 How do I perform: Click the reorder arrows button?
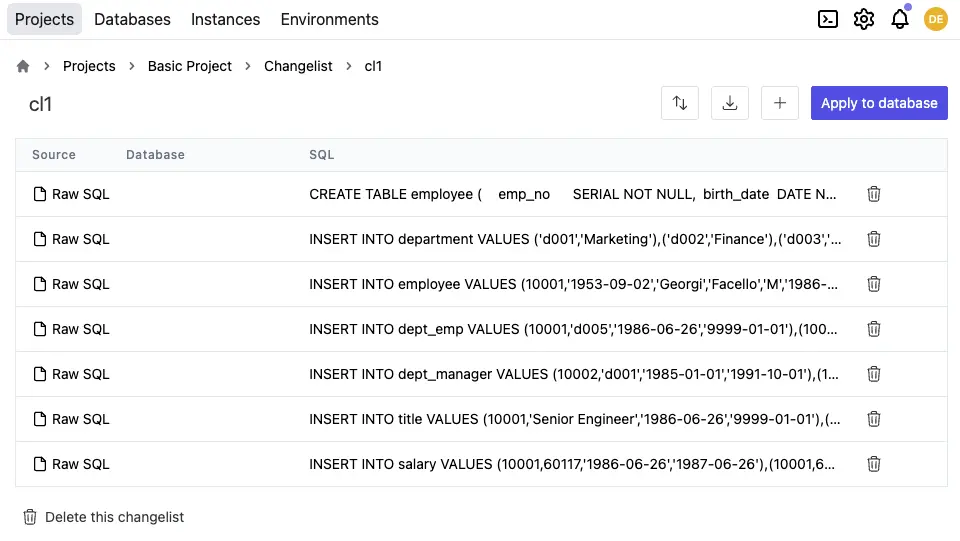click(x=680, y=103)
